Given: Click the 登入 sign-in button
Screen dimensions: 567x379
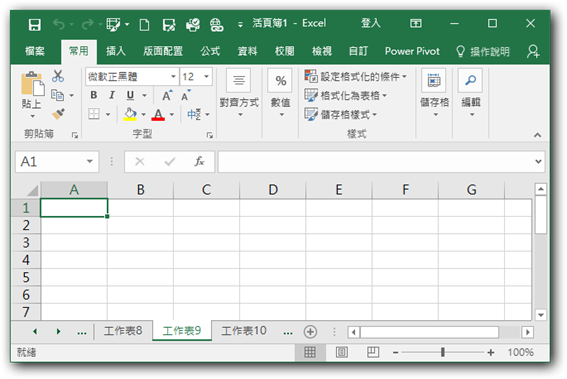Looking at the screenshot, I should click(371, 23).
